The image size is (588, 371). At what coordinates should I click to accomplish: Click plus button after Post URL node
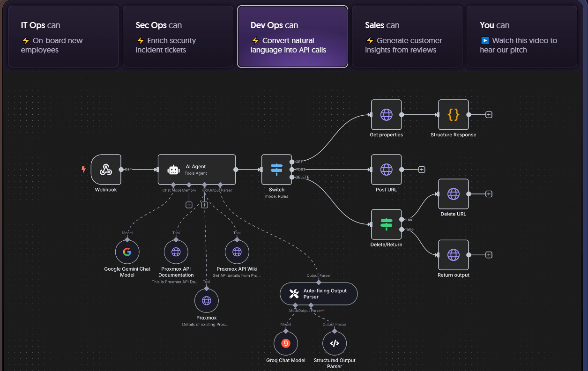point(422,170)
